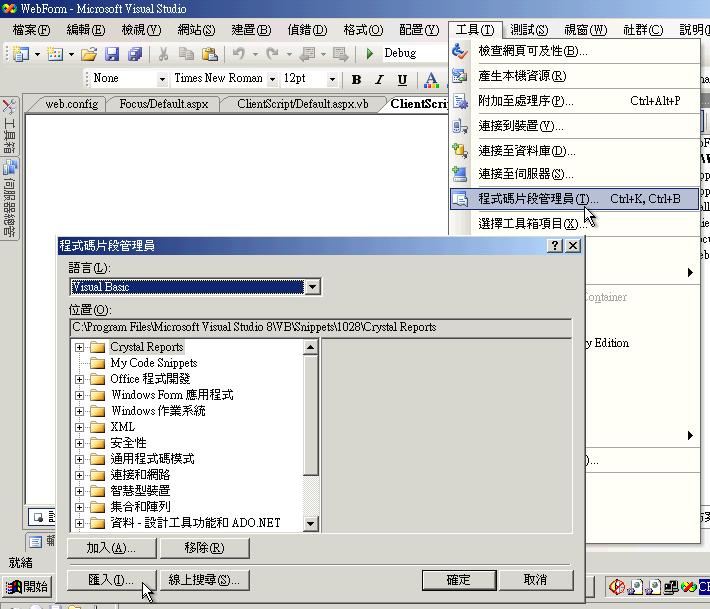
Task: Click the Add New Item toolbar icon
Action: pos(55,54)
